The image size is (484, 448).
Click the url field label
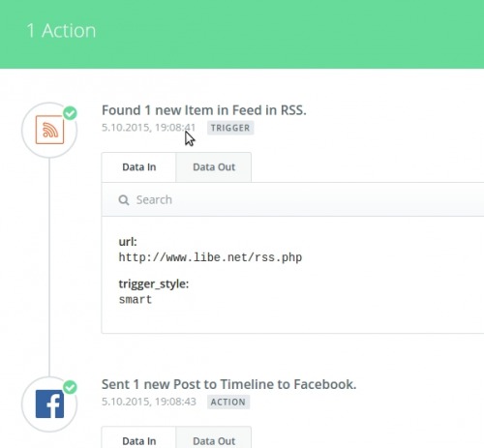[128, 242]
